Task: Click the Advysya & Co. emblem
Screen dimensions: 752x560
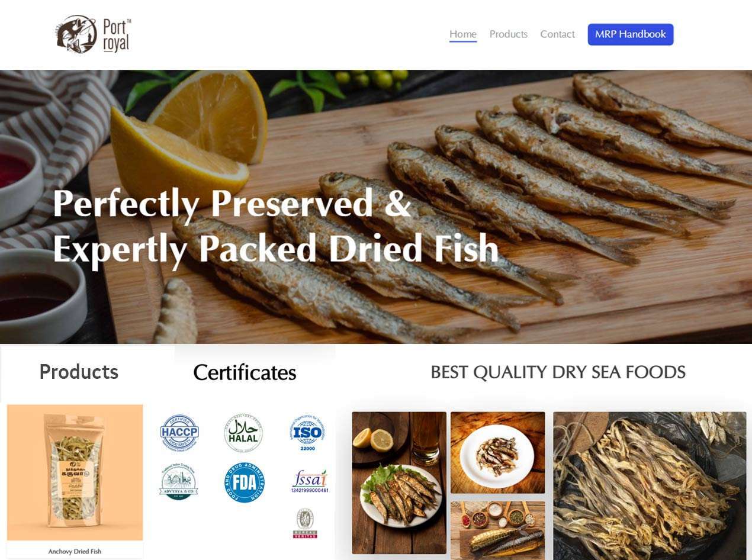Action: pyautogui.click(x=179, y=482)
